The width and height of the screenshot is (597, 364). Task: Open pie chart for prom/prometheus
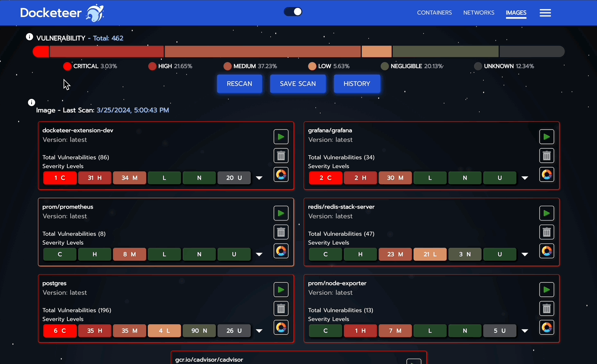(281, 251)
